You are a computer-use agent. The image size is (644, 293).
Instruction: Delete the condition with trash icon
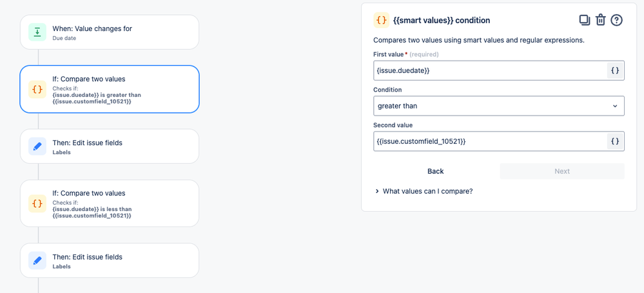(600, 20)
